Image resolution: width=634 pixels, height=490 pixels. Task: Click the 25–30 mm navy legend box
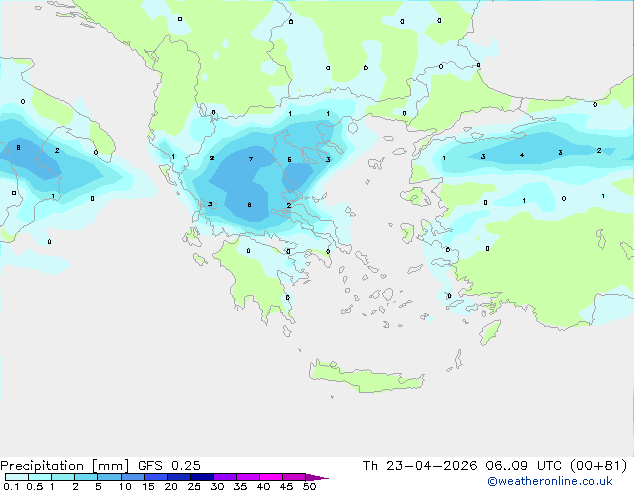202,477
